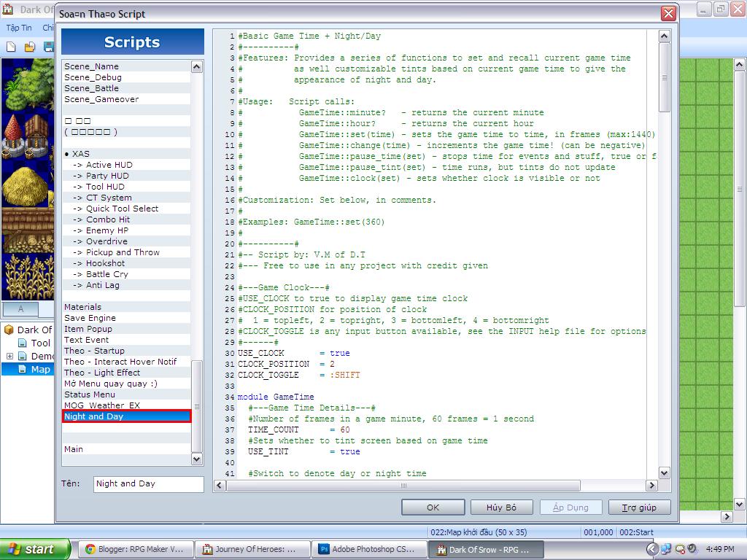The height and width of the screenshot is (560, 747).
Task: Select the Mở Menu quay quay script
Action: click(126, 384)
